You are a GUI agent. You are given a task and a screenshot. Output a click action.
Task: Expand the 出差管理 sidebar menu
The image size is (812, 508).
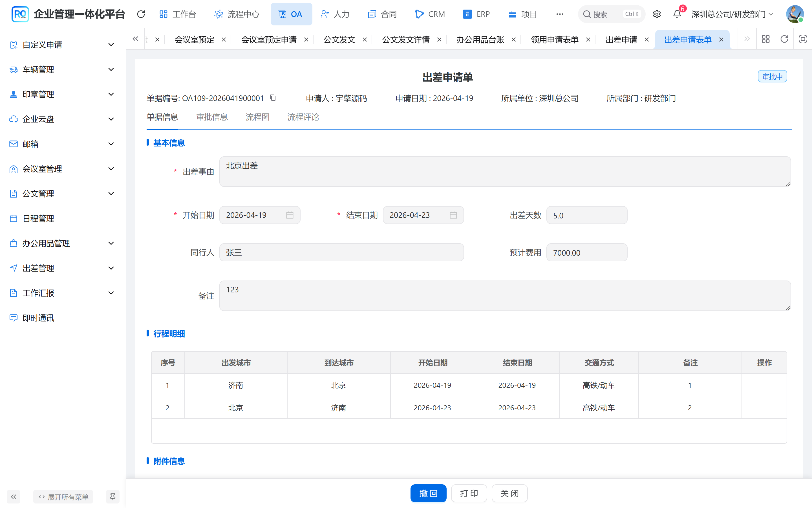63,268
